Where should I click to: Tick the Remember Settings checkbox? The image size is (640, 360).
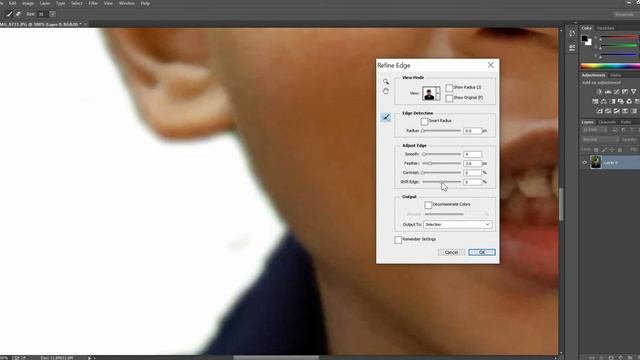coord(398,240)
